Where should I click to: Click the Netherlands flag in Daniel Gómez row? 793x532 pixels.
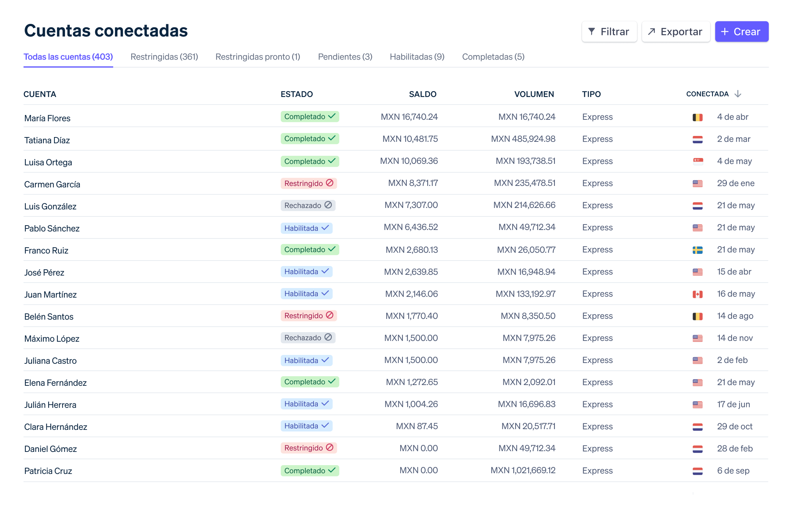click(697, 449)
